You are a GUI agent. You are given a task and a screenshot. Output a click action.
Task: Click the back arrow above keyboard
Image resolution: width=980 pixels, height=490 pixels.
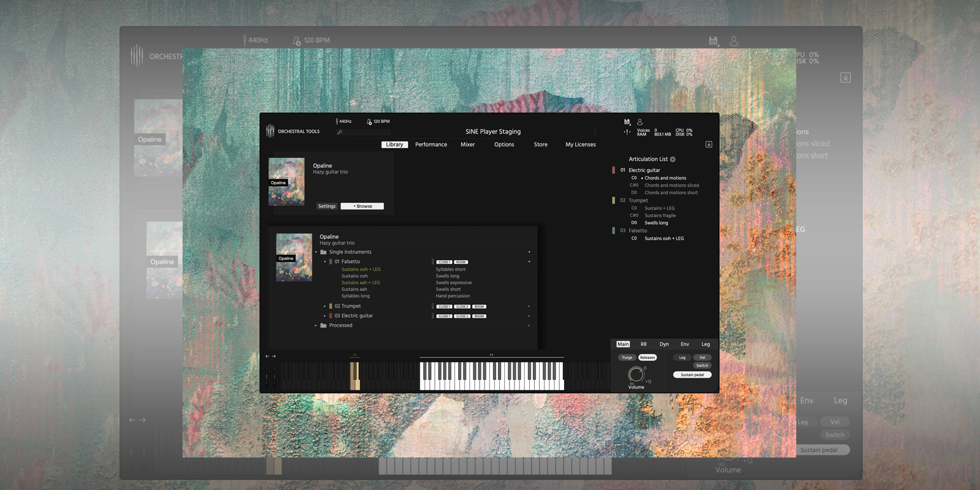[x=267, y=356]
